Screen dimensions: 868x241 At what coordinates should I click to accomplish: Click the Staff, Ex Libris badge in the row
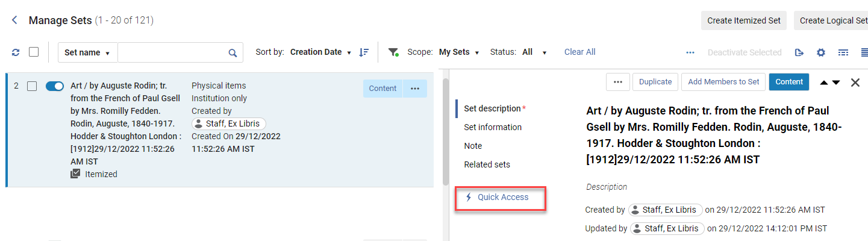[229, 124]
